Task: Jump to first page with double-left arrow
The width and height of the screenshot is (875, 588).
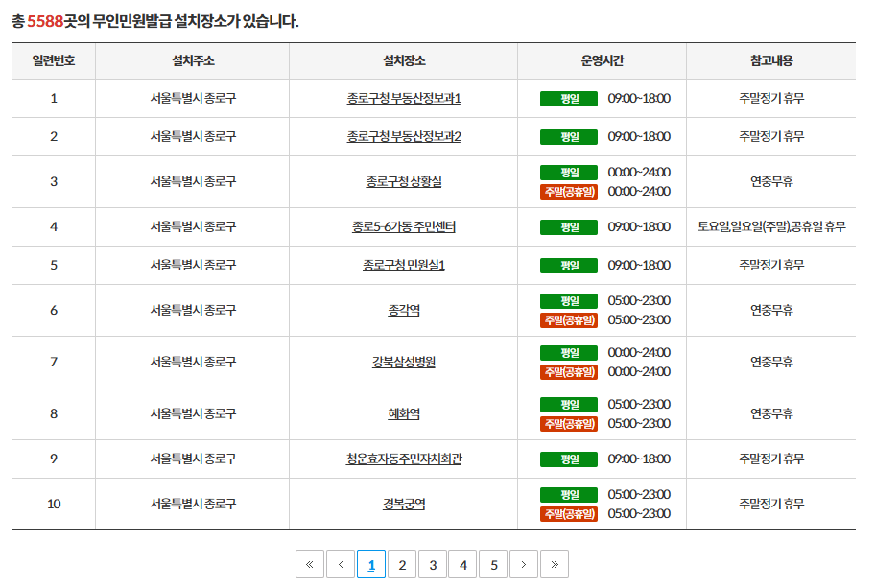Action: [x=309, y=564]
